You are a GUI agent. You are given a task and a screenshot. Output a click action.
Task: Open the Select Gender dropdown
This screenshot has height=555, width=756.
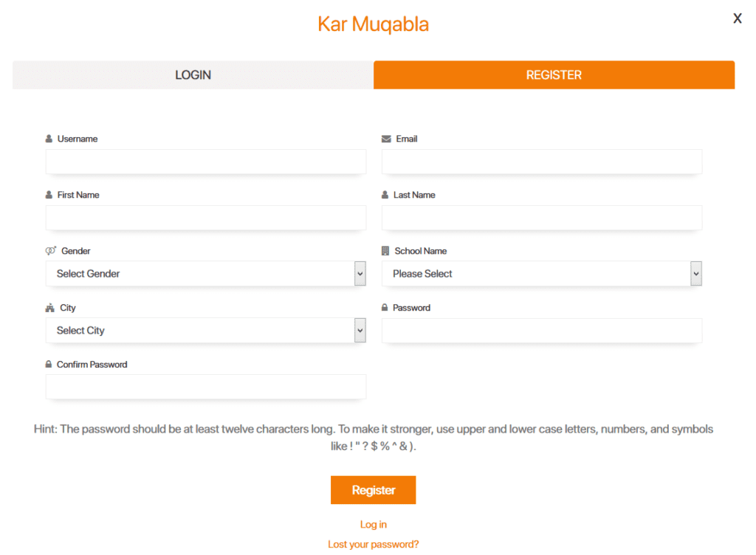click(206, 273)
